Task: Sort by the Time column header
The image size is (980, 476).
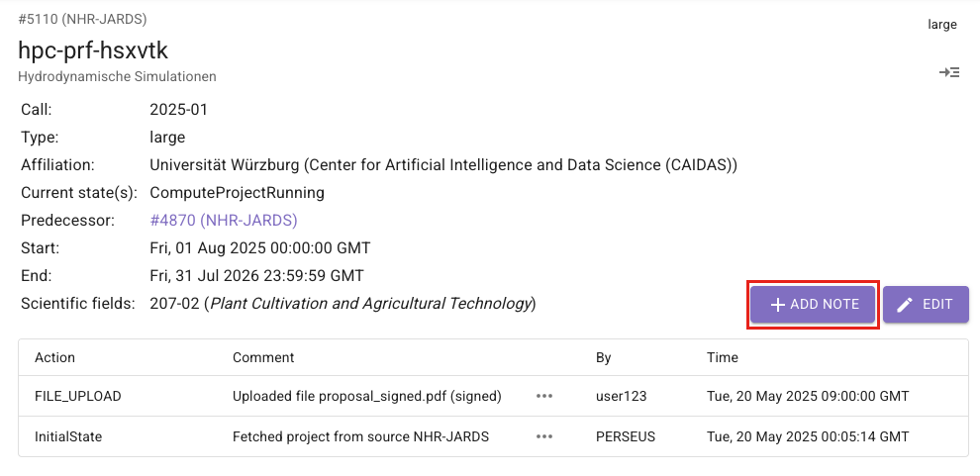Action: 722,357
